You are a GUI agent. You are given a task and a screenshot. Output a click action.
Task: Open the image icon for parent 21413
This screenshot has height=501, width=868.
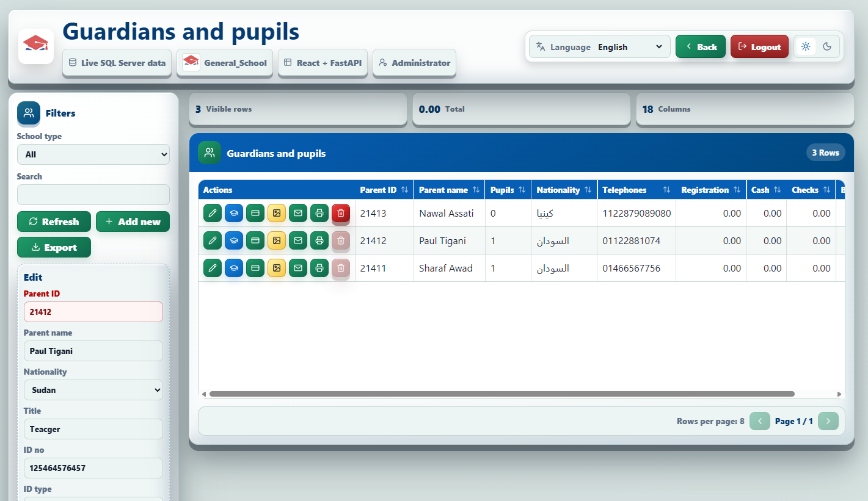coord(277,213)
